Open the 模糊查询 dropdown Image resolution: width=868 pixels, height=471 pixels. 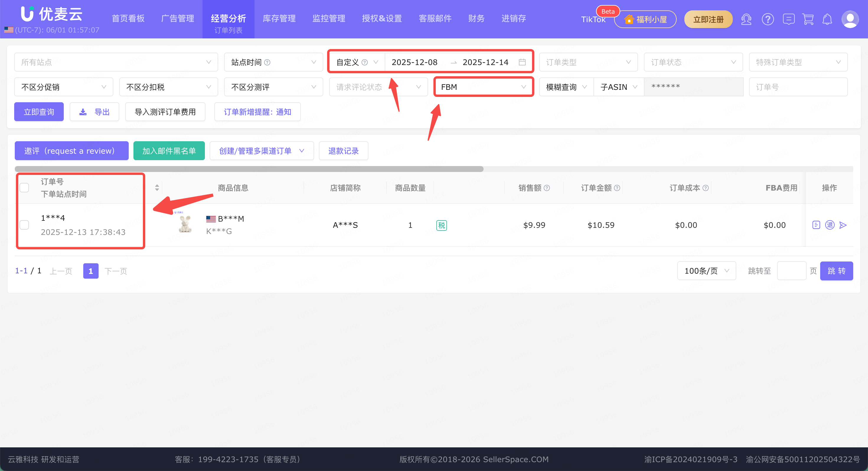pyautogui.click(x=567, y=87)
